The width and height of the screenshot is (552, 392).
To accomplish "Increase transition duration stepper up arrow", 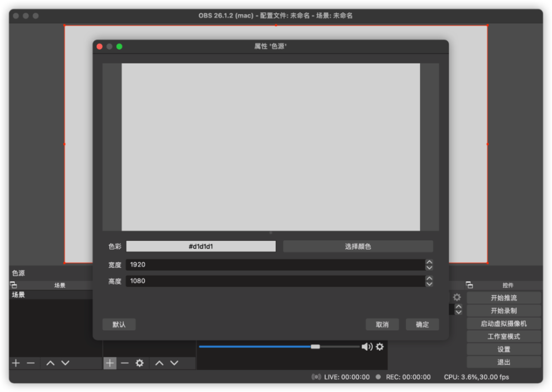I will click(458, 307).
